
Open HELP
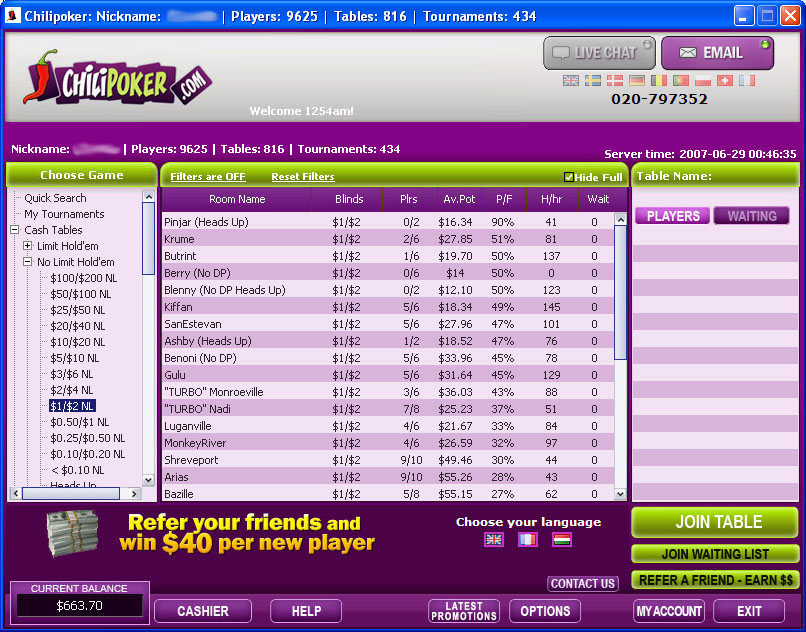(x=306, y=611)
